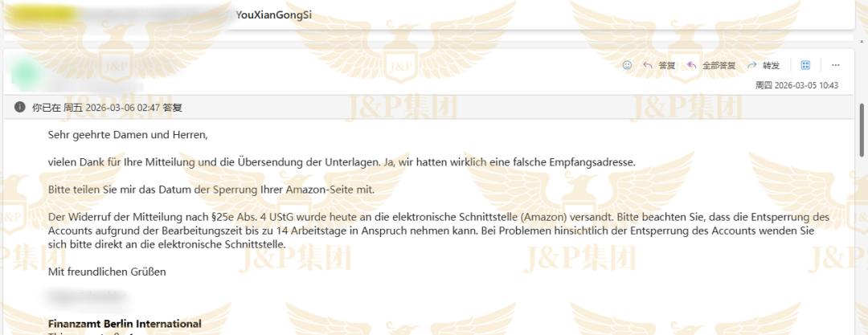Forward the email with 转发
868x335 pixels.
click(764, 65)
